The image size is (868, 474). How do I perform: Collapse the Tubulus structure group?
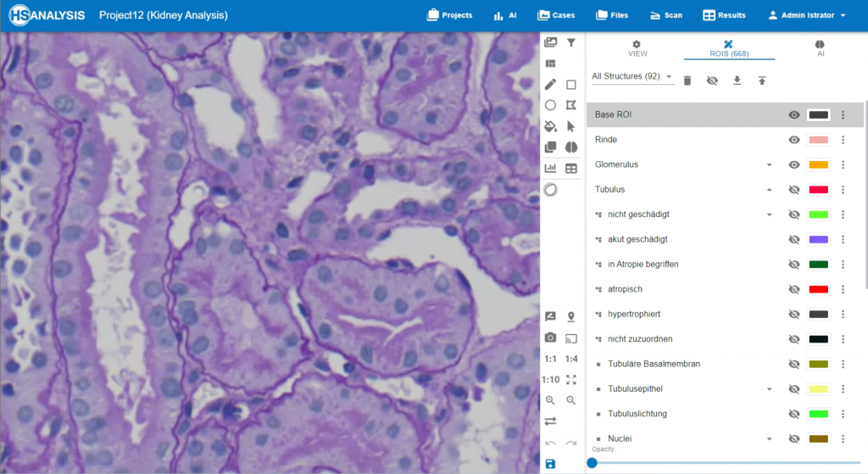coord(769,190)
